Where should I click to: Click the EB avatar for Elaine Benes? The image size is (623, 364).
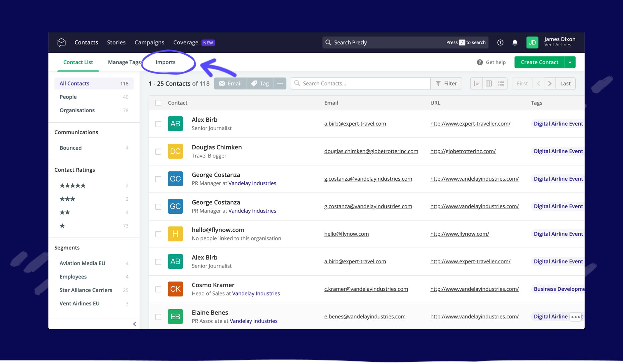pyautogui.click(x=175, y=317)
